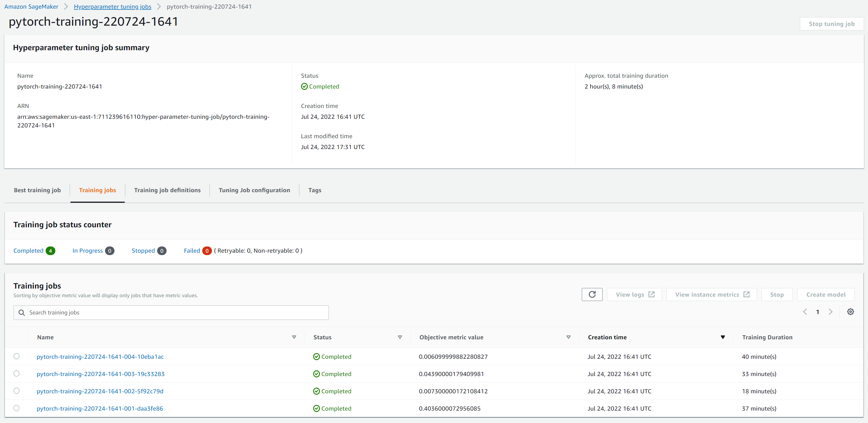The width and height of the screenshot is (868, 423).
Task: Click the In Progress count badge
Action: (x=110, y=251)
